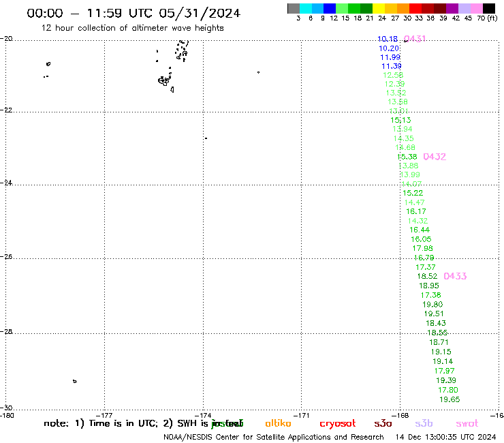
Task: Select the 16.05 data value
Action: 421,239
